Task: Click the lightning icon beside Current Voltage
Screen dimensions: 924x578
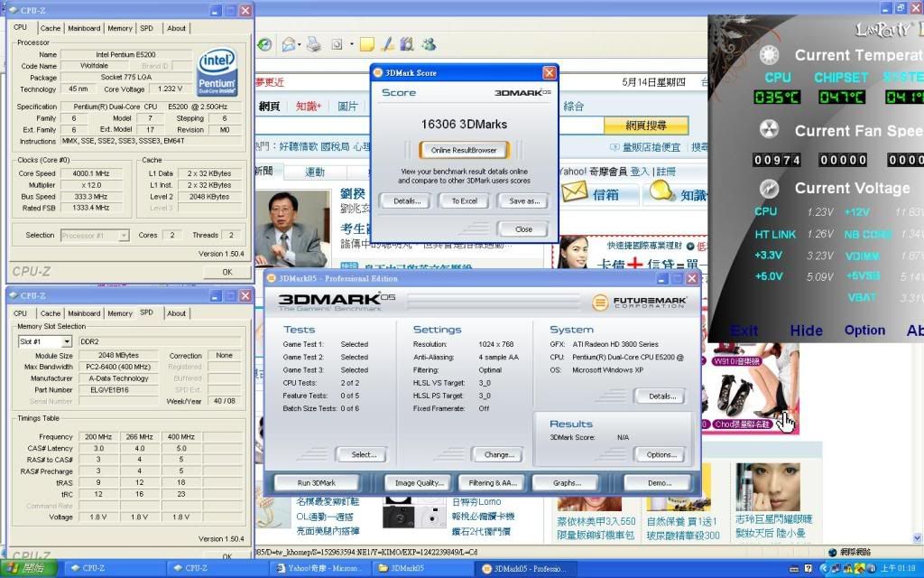Action: [x=769, y=188]
